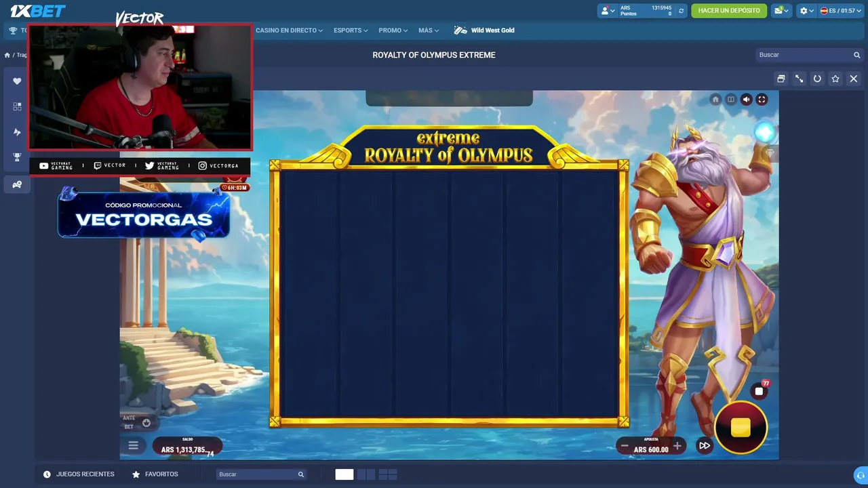This screenshot has width=868, height=488.
Task: Stop the spin with the yellow button
Action: [x=741, y=427]
